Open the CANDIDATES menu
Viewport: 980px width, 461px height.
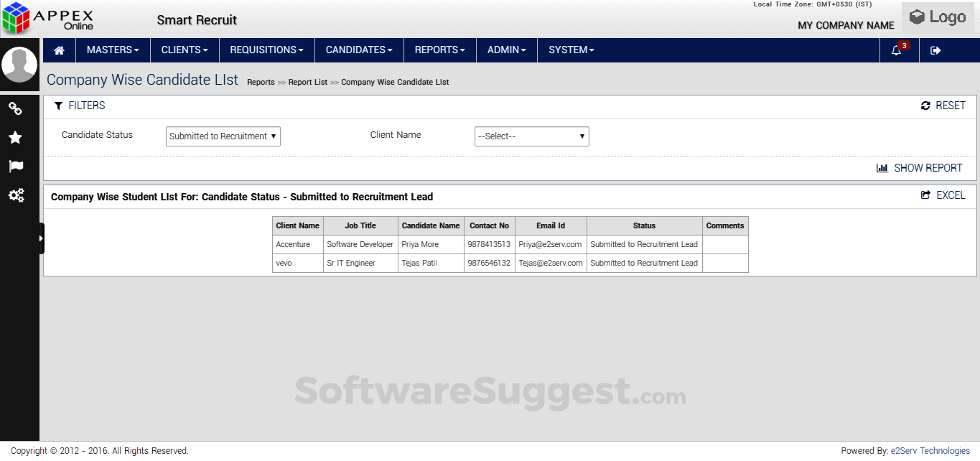[x=359, y=50]
